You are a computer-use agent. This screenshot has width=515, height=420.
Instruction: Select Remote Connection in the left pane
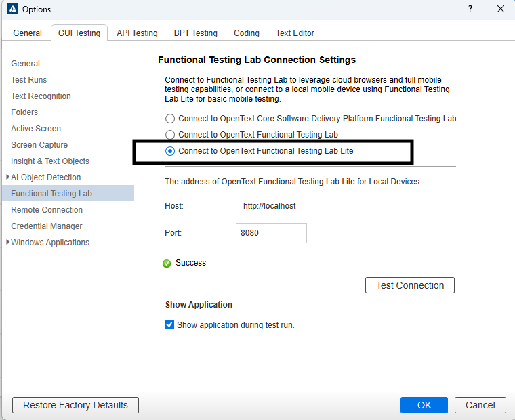47,210
